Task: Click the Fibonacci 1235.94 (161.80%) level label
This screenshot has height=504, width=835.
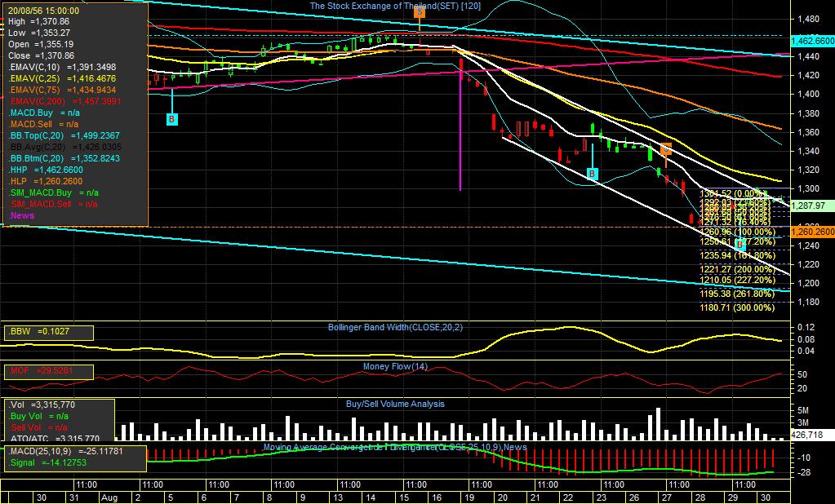Action: [738, 255]
